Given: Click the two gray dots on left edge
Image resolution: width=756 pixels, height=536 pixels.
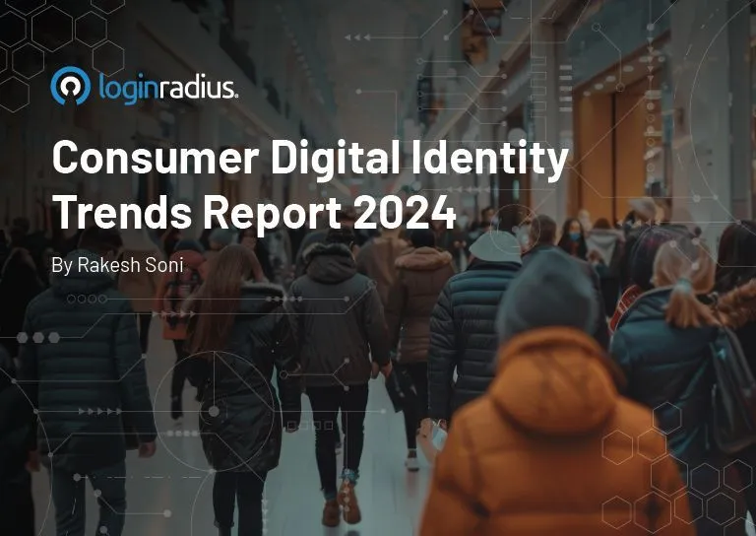Looking at the screenshot, I should pos(31,338).
